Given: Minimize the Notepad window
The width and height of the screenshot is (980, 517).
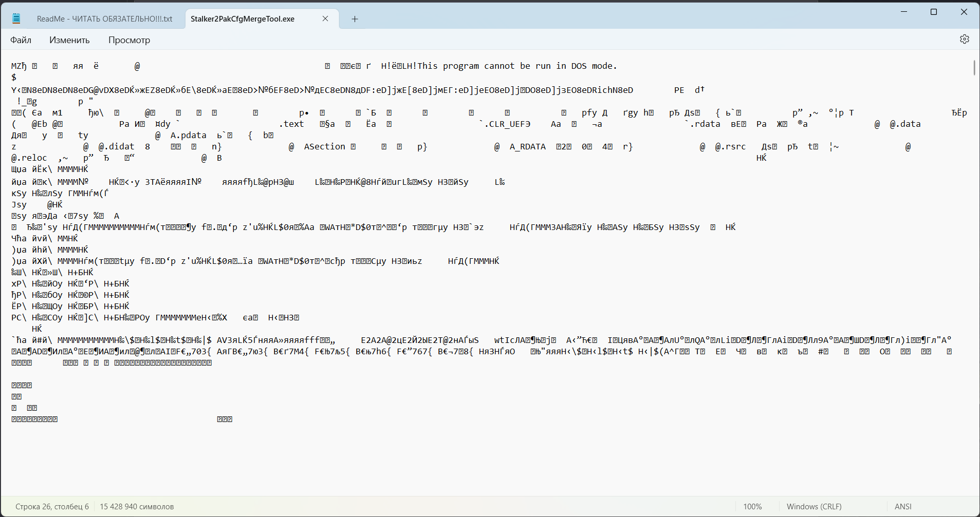Looking at the screenshot, I should point(904,12).
